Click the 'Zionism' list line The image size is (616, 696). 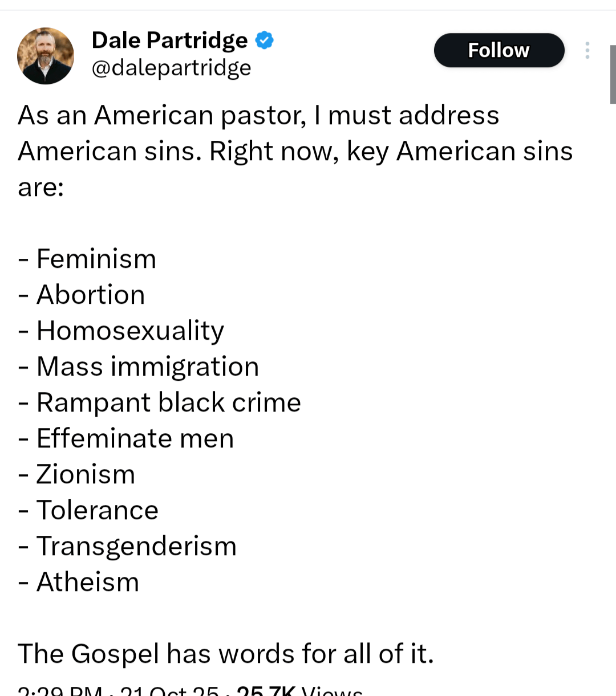(x=86, y=474)
